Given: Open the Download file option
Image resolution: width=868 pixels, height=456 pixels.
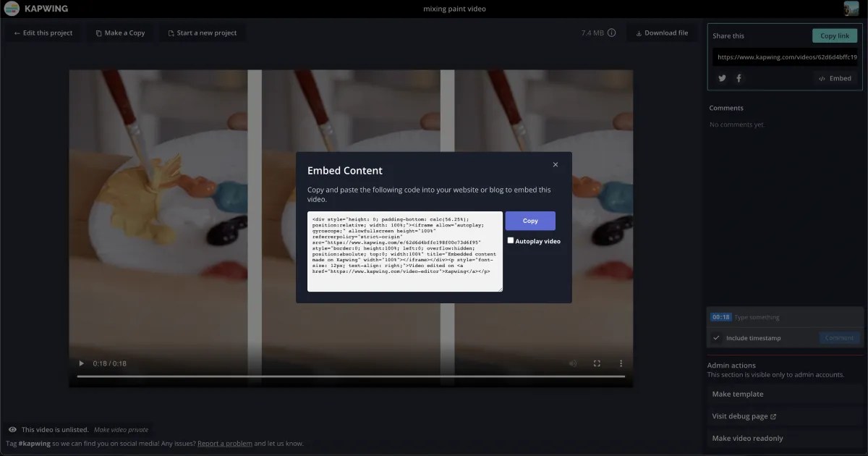Looking at the screenshot, I should [x=661, y=32].
